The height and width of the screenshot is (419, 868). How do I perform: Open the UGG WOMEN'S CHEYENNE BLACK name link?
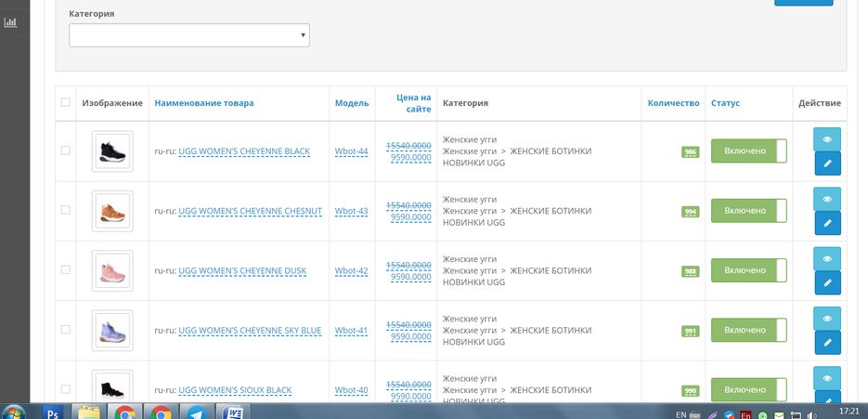[x=244, y=151]
